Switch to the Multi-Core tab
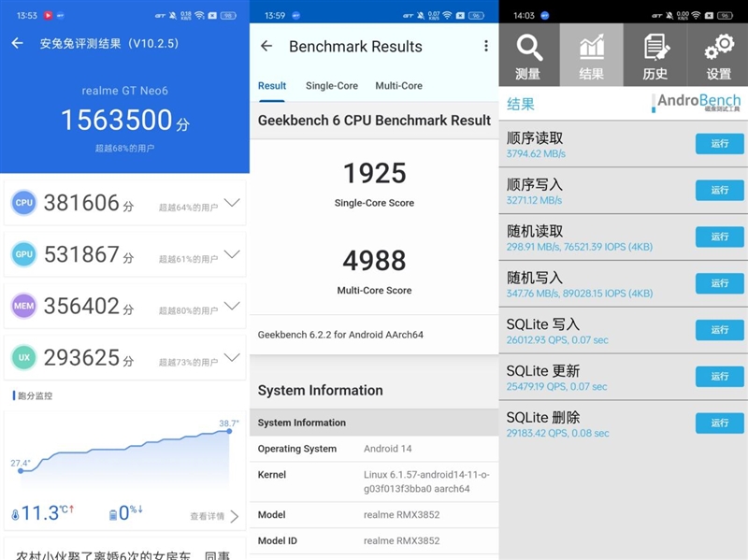The width and height of the screenshot is (748, 560). [398, 86]
